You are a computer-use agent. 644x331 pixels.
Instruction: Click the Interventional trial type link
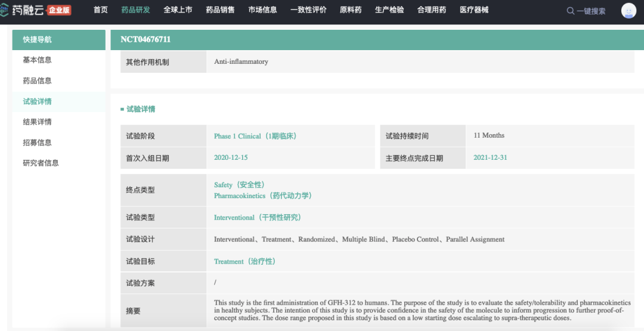point(257,218)
